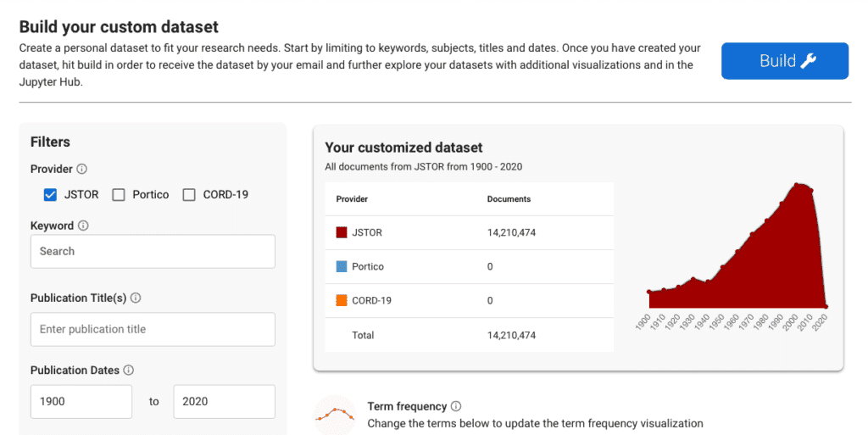Click the Documents column header
The width and height of the screenshot is (868, 435).
point(509,198)
